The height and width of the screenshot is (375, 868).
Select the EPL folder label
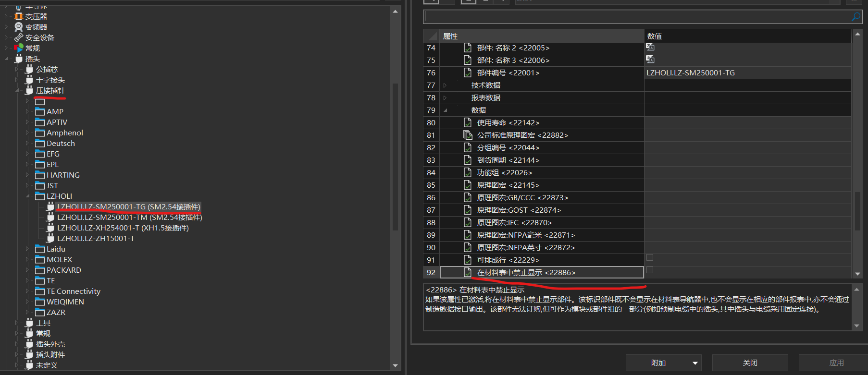click(x=52, y=164)
